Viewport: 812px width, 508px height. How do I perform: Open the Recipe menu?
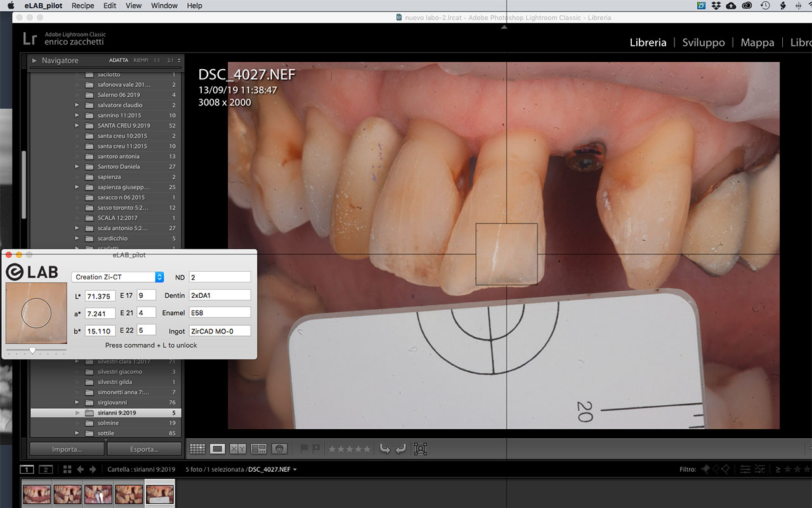click(x=82, y=6)
